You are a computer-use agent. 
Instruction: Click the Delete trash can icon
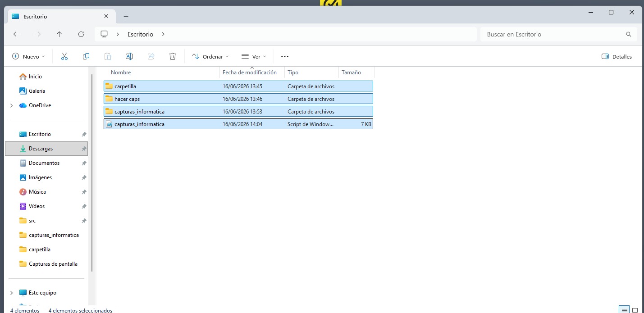[x=173, y=56]
